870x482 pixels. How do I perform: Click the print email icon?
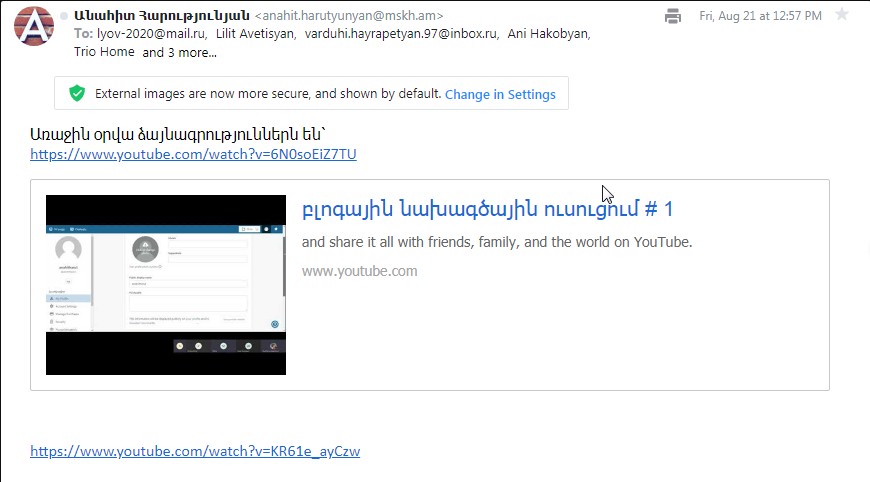point(673,16)
